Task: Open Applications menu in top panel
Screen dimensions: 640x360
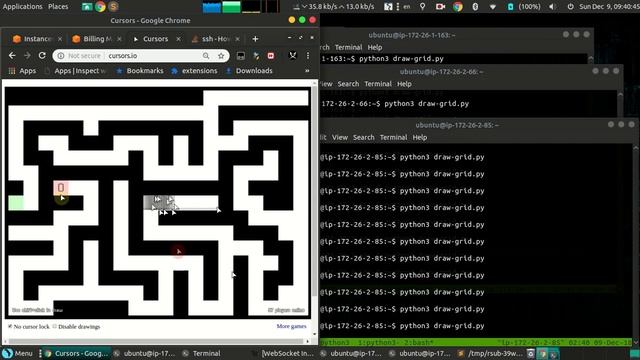Action: [22, 7]
